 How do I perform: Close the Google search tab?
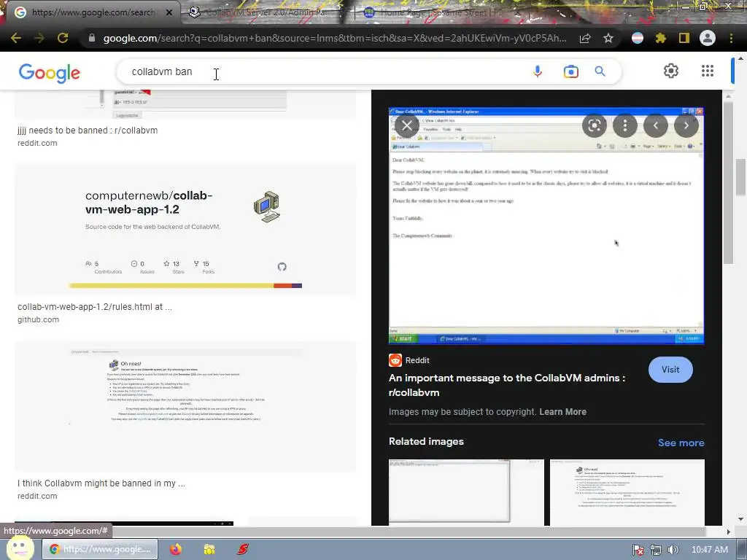[x=169, y=12]
